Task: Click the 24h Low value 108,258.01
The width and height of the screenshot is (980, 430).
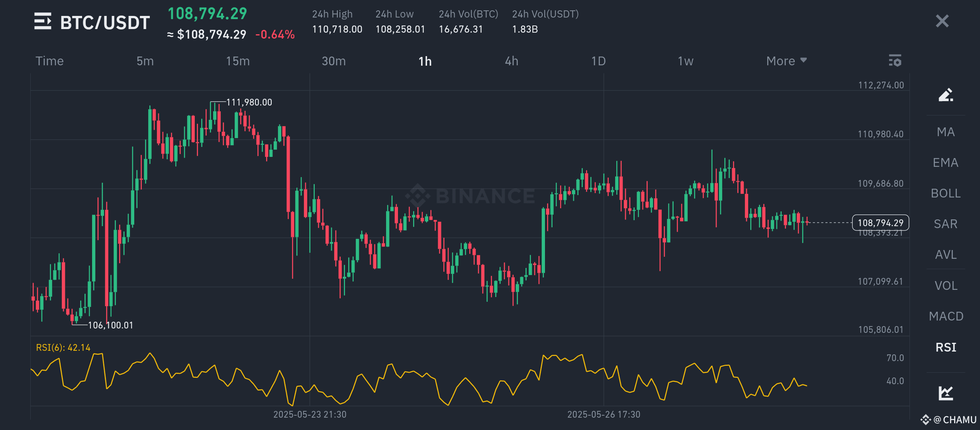Action: click(x=400, y=29)
